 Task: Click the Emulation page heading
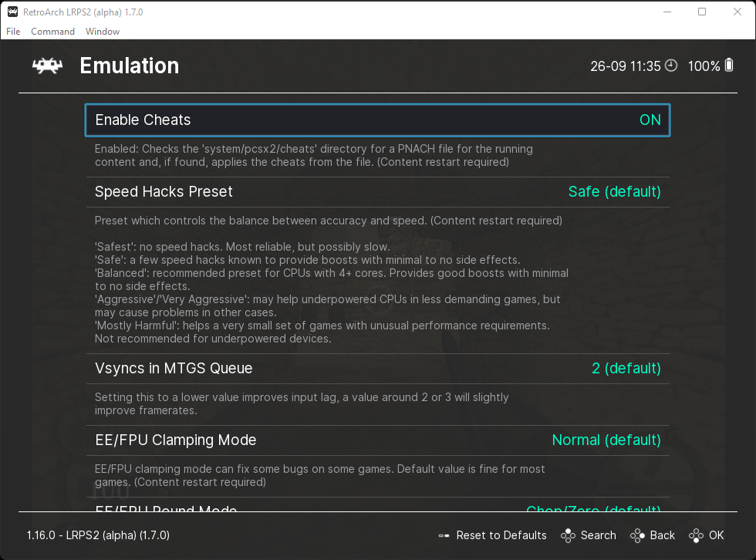(130, 66)
